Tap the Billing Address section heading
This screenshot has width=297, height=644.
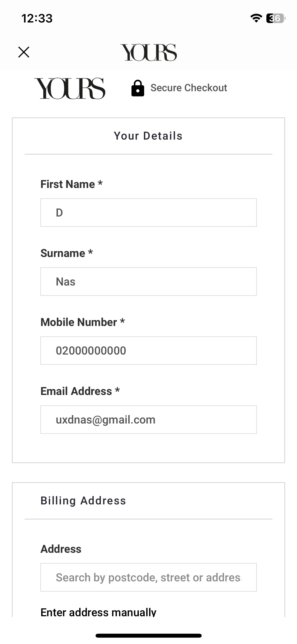coord(83,501)
